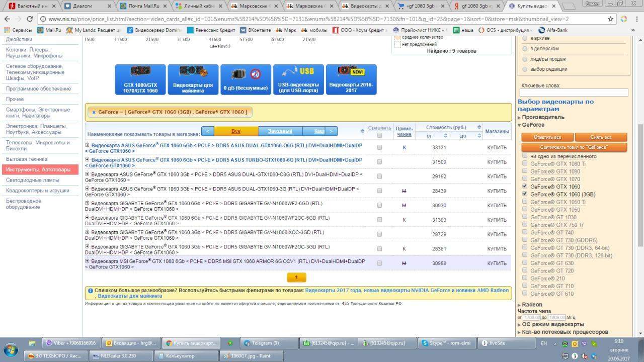Open Telegram from the taskbar
Screen dimensions: 644x362
pyautogui.click(x=269, y=343)
